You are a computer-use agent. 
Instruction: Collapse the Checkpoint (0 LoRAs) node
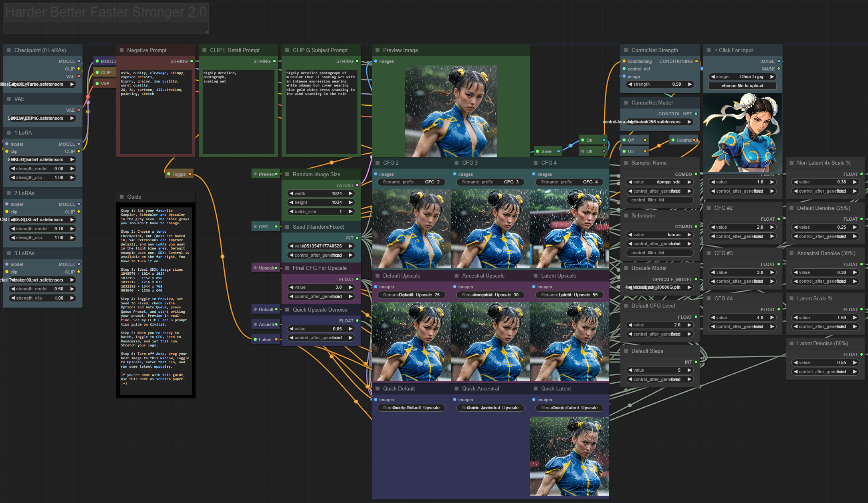pos(9,50)
